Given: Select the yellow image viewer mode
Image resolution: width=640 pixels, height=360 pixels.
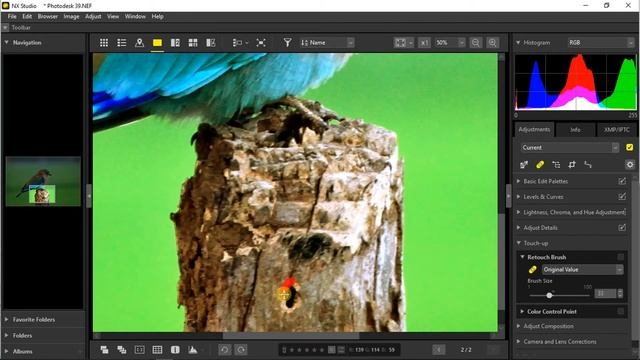Looking at the screenshot, I should click(x=157, y=42).
